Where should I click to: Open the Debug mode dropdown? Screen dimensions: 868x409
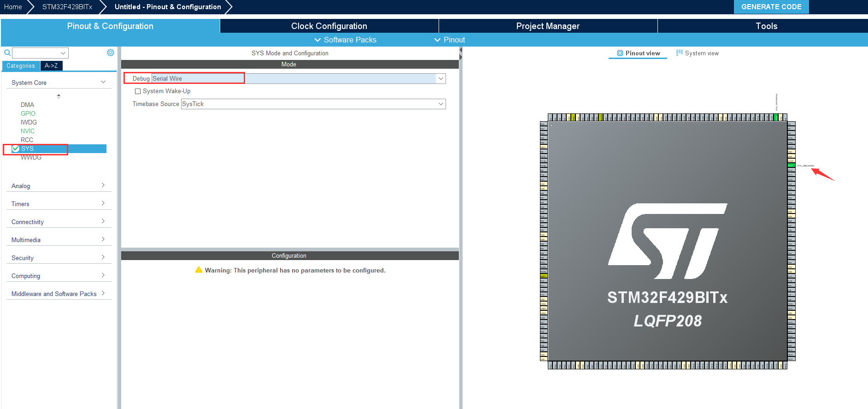point(299,78)
